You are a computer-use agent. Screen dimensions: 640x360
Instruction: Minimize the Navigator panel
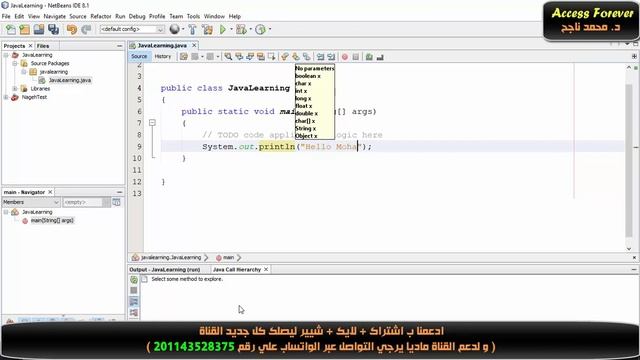[x=120, y=192]
